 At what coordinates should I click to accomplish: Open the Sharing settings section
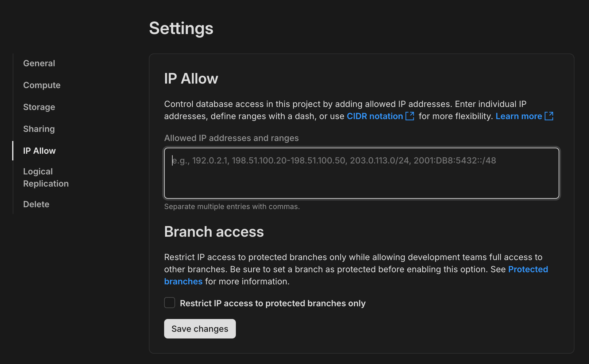39,129
